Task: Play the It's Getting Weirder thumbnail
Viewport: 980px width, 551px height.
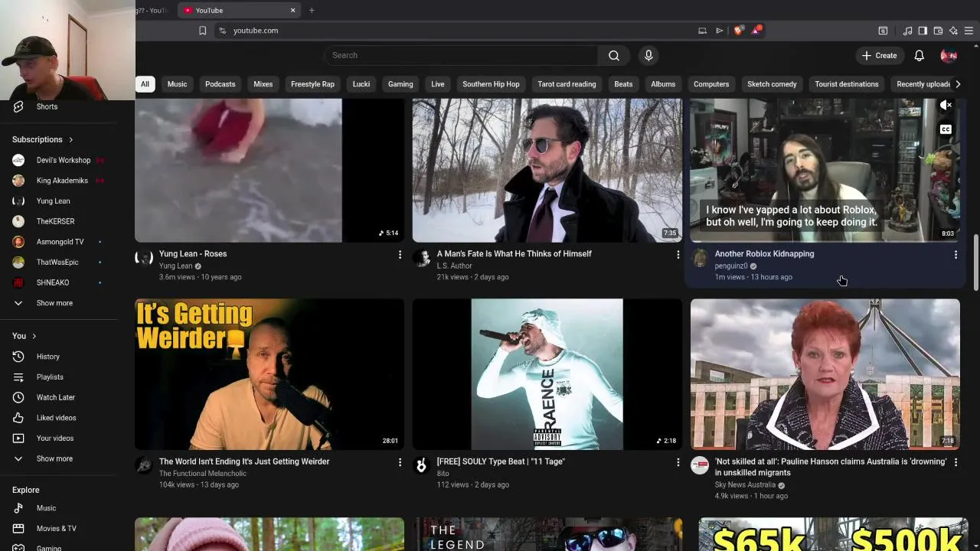Action: point(269,374)
